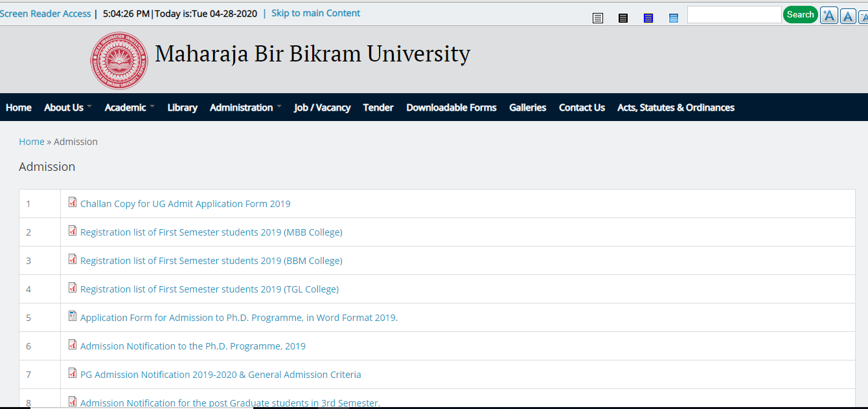Click the PDF icon beside Challan Copy entry
This screenshot has width=868, height=409.
(72, 202)
